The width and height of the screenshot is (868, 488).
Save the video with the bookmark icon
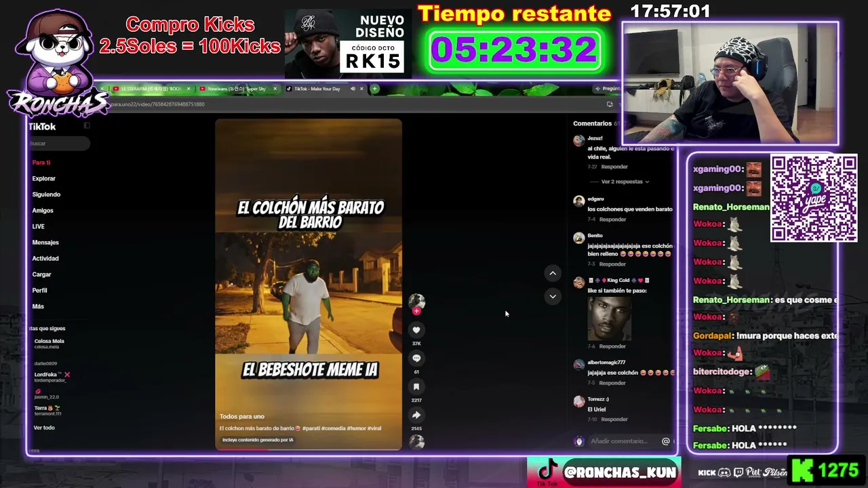416,387
